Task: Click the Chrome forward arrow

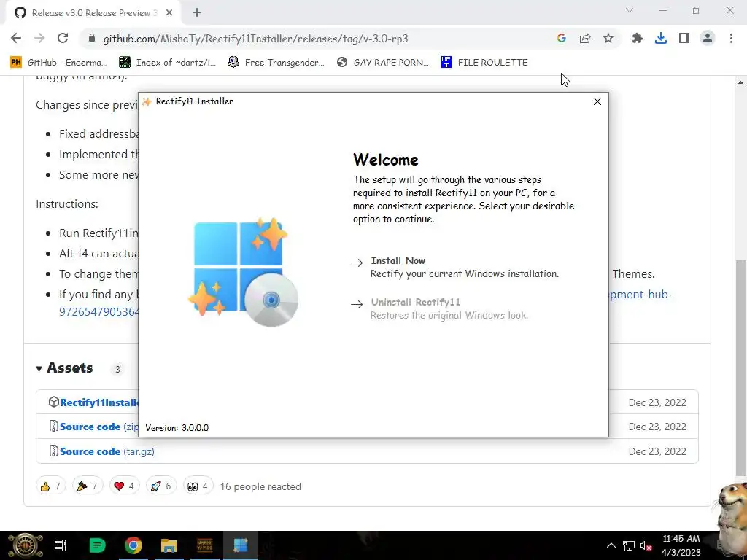Action: [39, 39]
